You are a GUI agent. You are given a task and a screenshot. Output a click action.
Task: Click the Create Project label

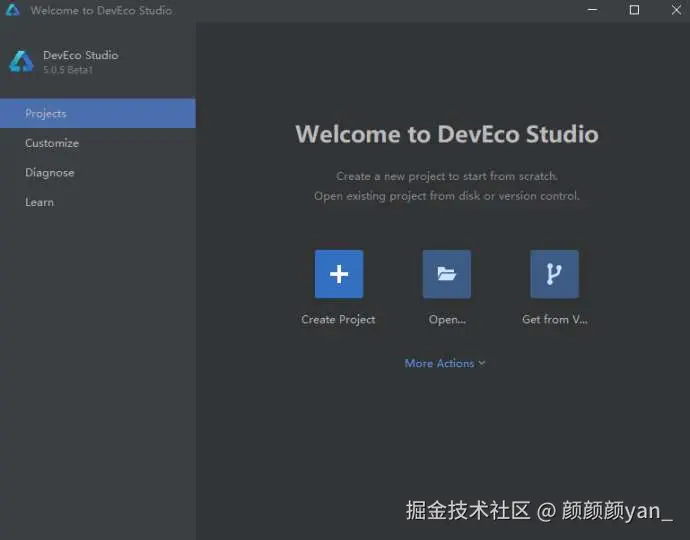coord(338,320)
